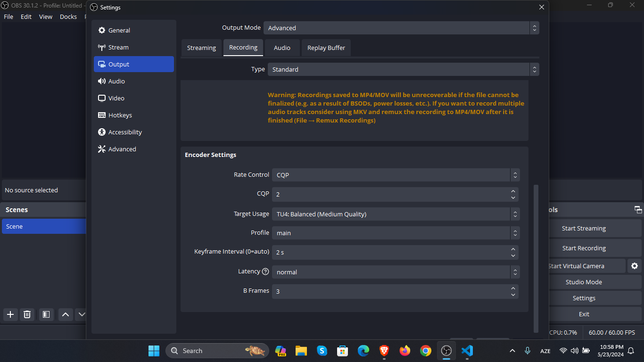The width and height of the screenshot is (644, 362).
Task: Open scene filters icon beside trash
Action: (46, 314)
